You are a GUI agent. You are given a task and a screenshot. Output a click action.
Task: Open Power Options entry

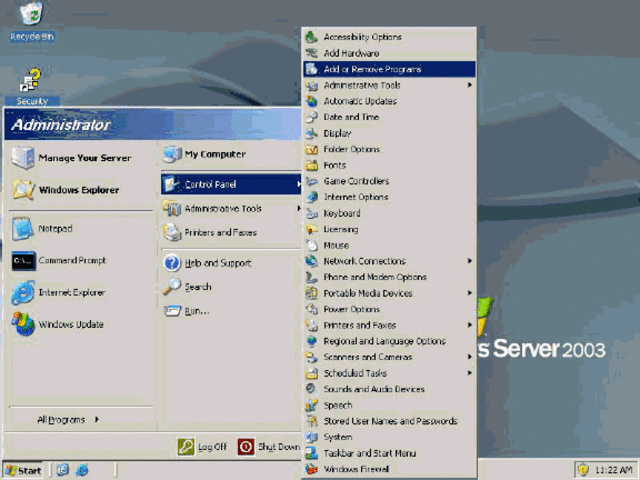point(389,309)
